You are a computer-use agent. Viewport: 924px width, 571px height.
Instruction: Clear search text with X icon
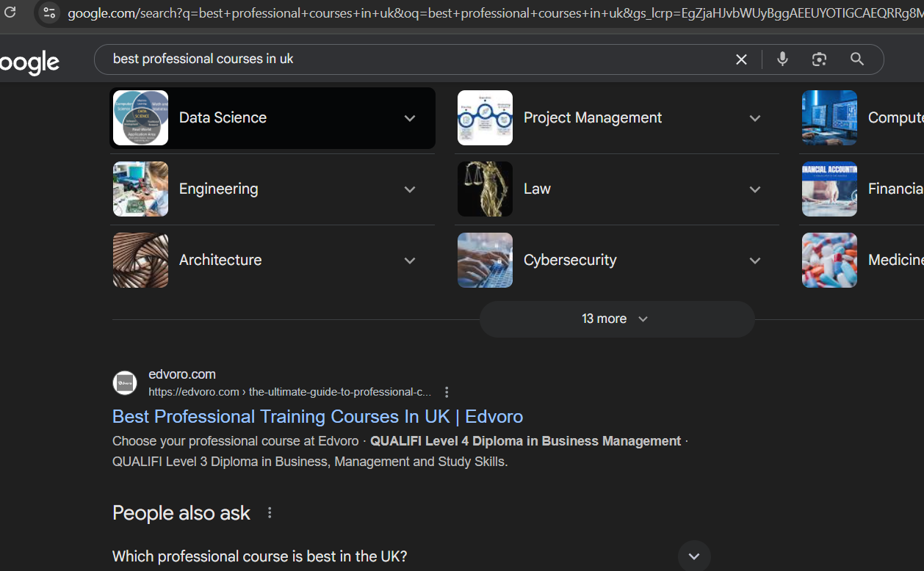(x=741, y=59)
